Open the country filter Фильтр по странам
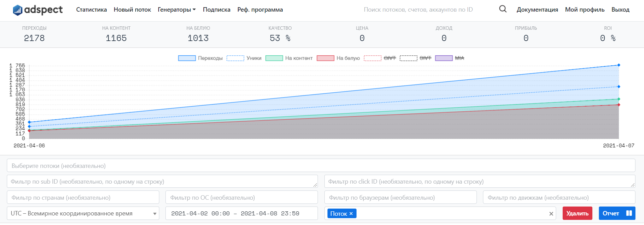 click(83, 197)
